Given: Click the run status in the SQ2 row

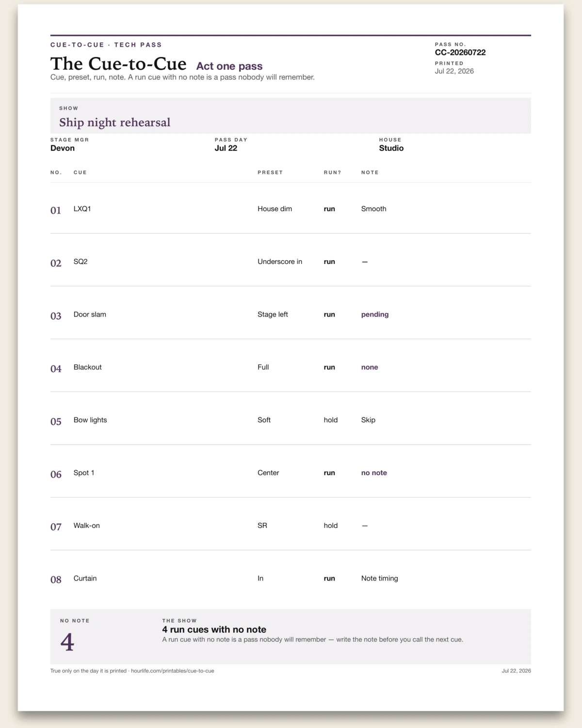Looking at the screenshot, I should click(x=329, y=262).
